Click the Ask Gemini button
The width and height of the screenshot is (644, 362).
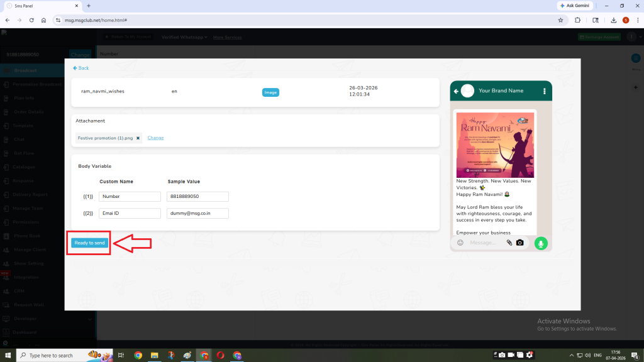coord(575,6)
